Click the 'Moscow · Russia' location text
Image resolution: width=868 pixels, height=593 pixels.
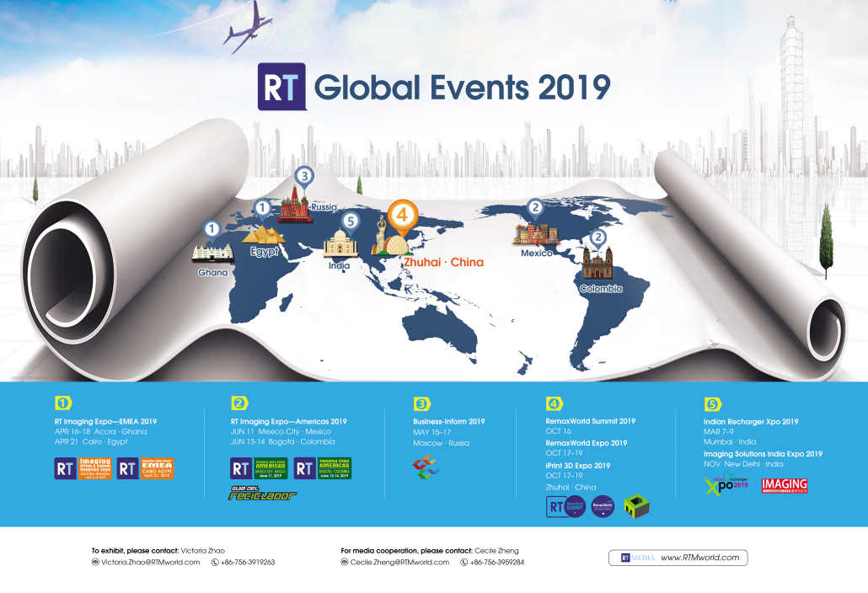coord(442,443)
